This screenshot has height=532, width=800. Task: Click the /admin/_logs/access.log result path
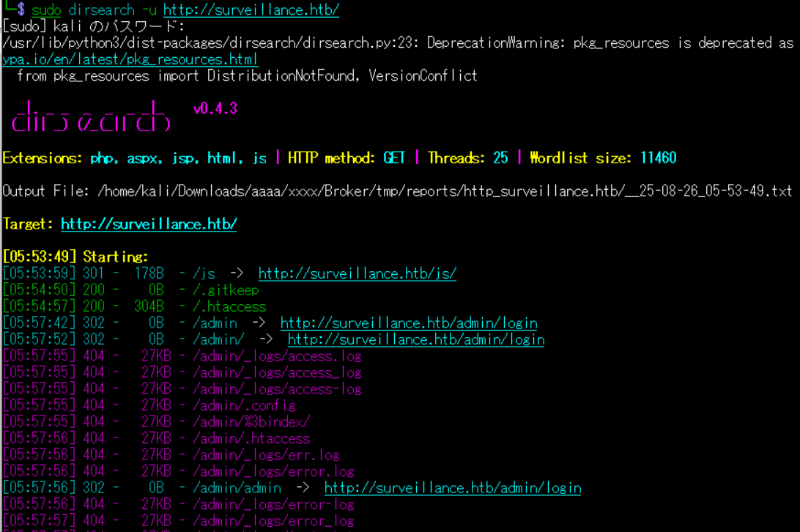pos(277,356)
